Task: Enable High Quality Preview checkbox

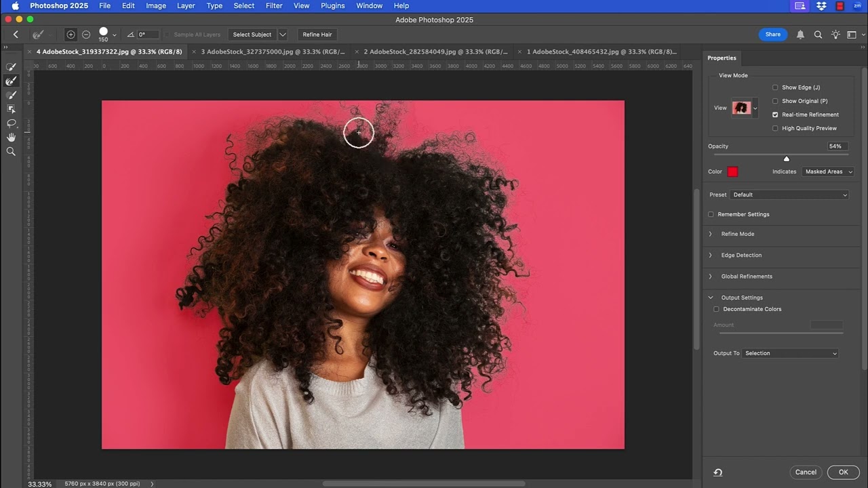Action: (x=775, y=128)
